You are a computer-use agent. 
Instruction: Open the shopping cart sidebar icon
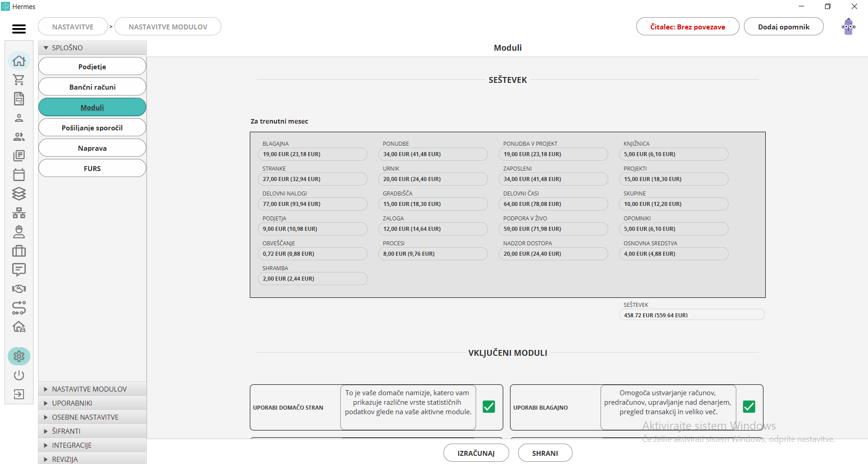coord(19,80)
